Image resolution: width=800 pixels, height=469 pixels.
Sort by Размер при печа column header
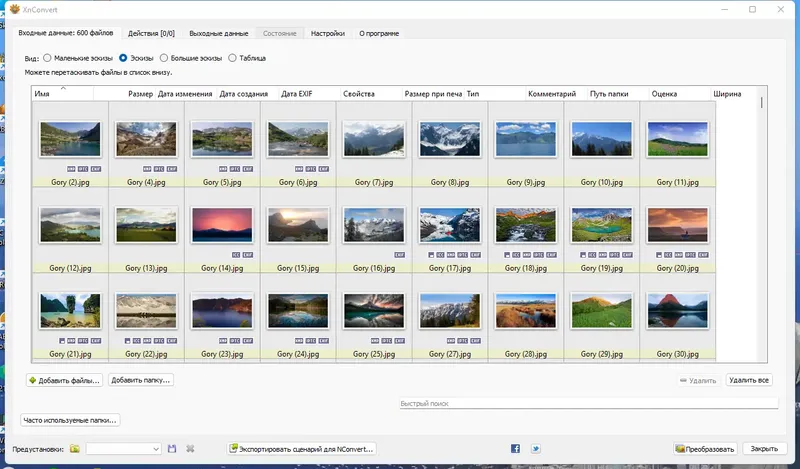(x=433, y=93)
